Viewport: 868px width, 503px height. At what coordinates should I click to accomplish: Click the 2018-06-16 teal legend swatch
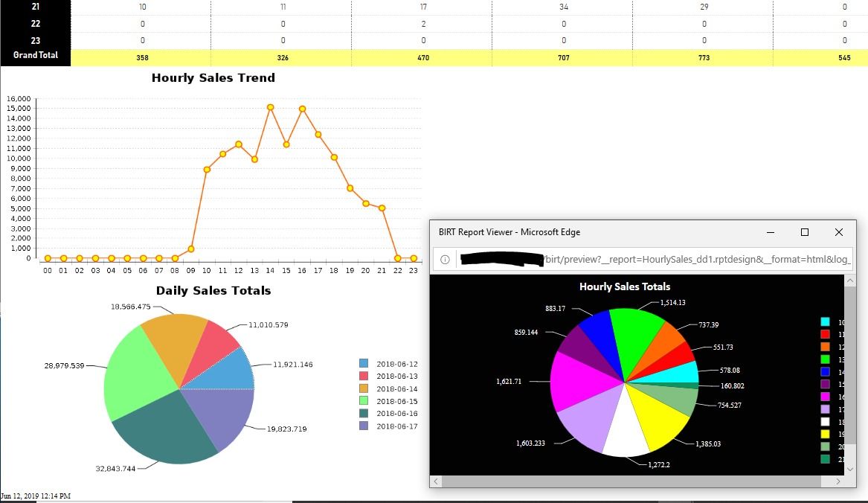point(364,413)
